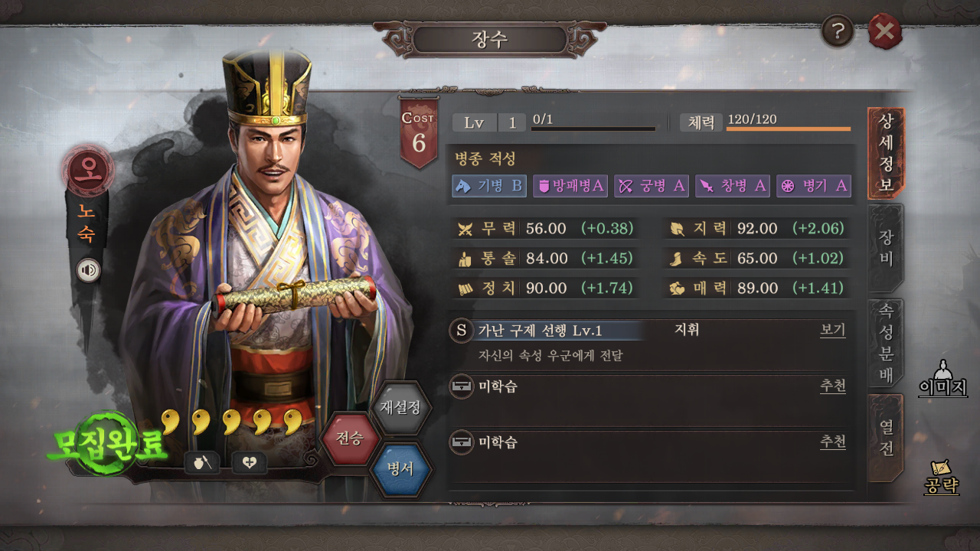This screenshot has height=551, width=980.
Task: Click the blue 병서 hexagon button
Action: click(400, 468)
